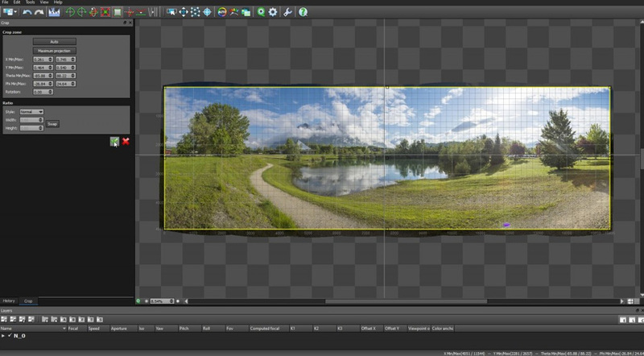
Task: Open the Help menu
Action: click(x=58, y=2)
